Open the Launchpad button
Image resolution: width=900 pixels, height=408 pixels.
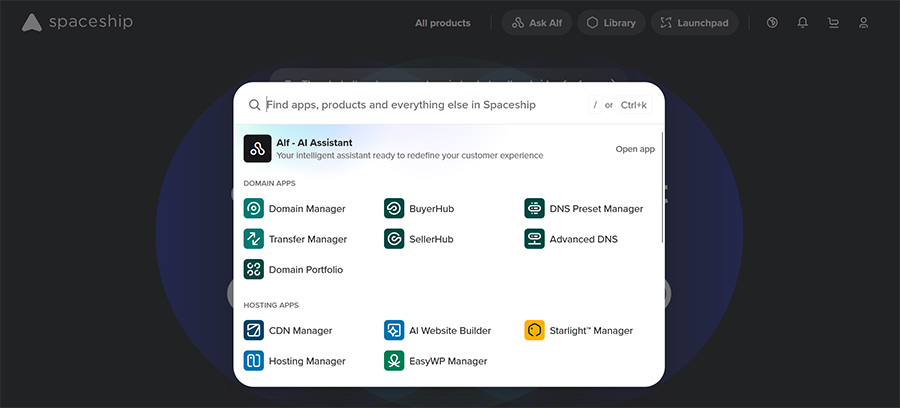pyautogui.click(x=695, y=23)
